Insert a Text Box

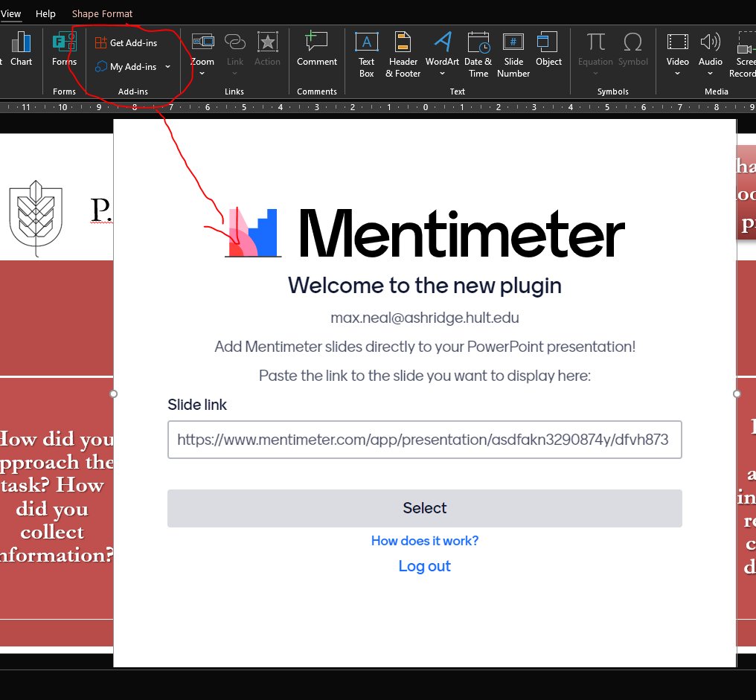(x=366, y=54)
